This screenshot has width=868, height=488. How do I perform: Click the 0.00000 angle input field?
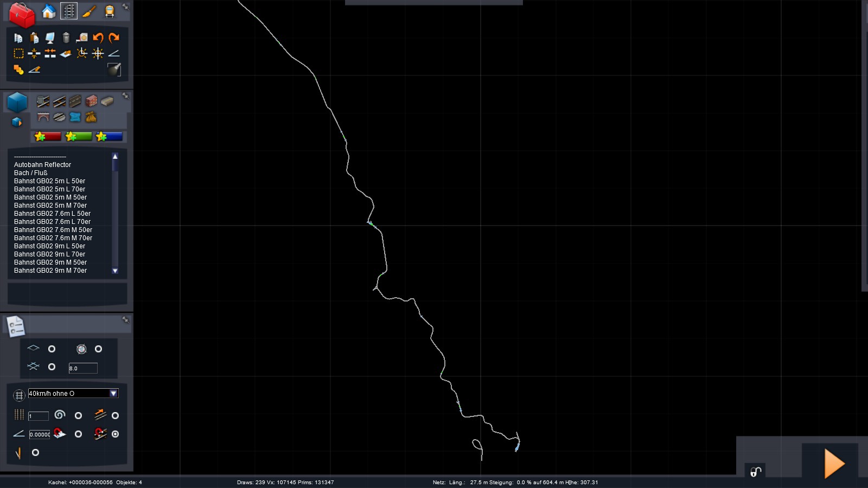pos(40,434)
